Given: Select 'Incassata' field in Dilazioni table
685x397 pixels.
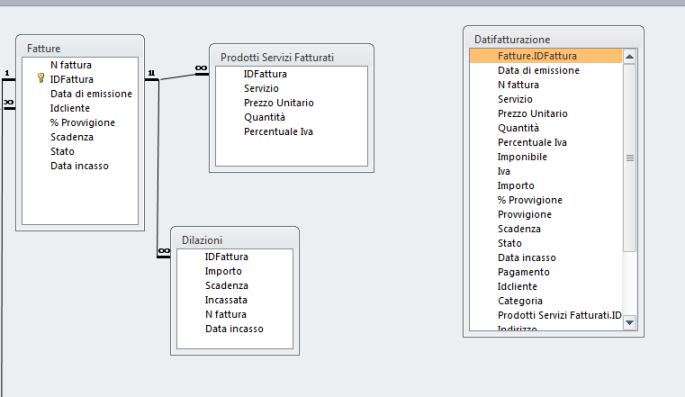Looking at the screenshot, I should point(226,300).
